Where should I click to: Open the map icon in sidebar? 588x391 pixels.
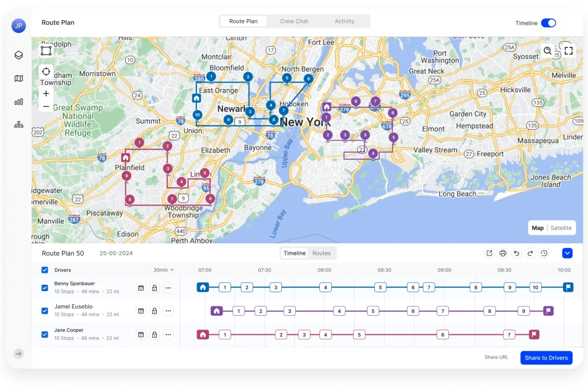click(x=19, y=78)
